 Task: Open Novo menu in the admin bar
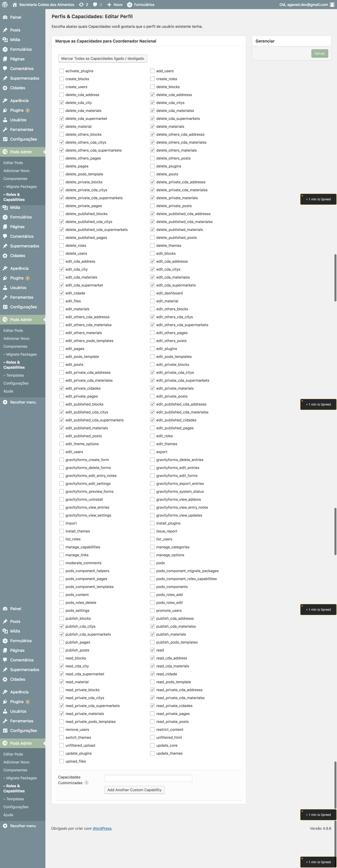click(115, 5)
